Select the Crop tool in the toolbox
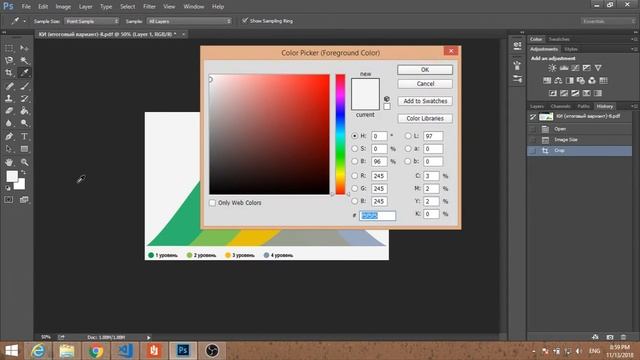Screen dimensions: 640x360 (9, 73)
